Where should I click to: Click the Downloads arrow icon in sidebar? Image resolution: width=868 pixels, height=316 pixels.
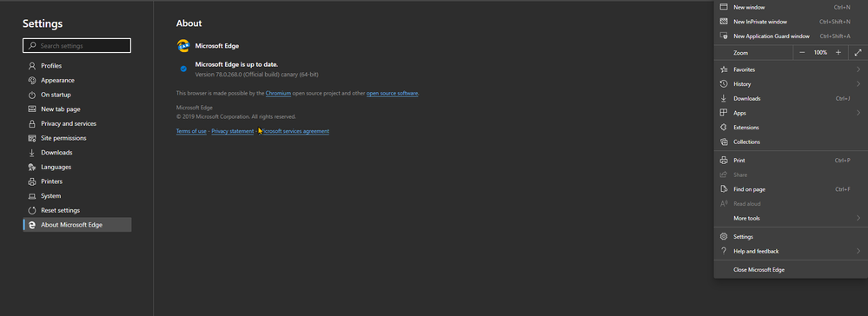(x=31, y=152)
